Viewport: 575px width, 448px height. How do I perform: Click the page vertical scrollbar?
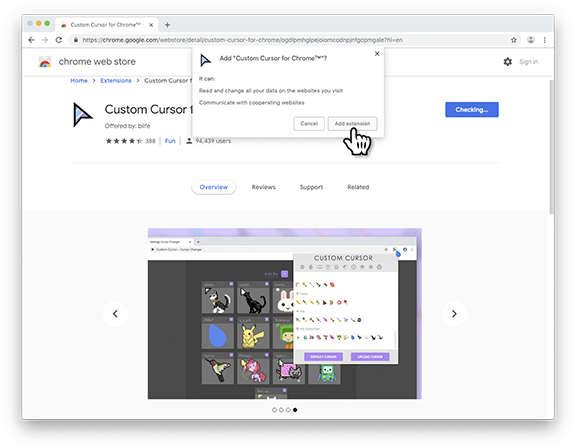(x=551, y=147)
